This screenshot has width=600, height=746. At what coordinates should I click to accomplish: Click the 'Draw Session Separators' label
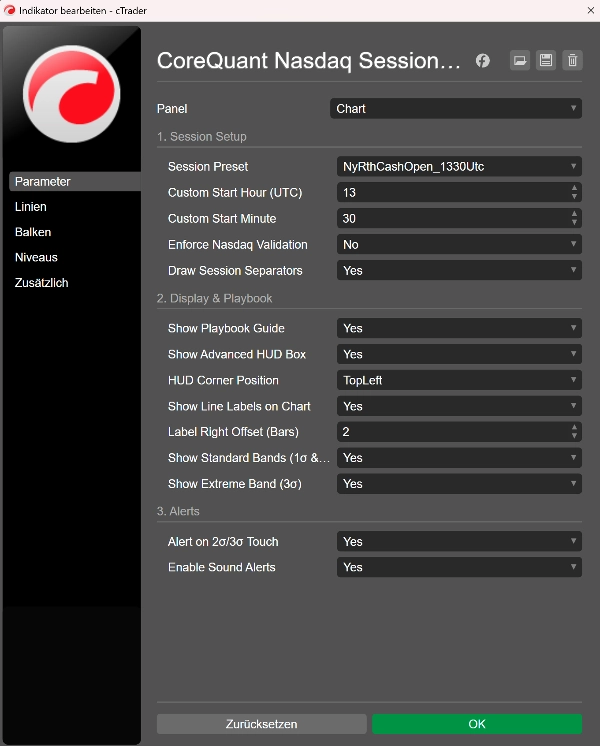[235, 270]
